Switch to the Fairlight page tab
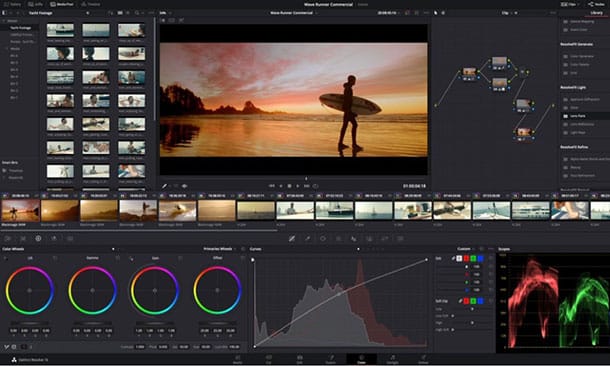 coord(393,359)
